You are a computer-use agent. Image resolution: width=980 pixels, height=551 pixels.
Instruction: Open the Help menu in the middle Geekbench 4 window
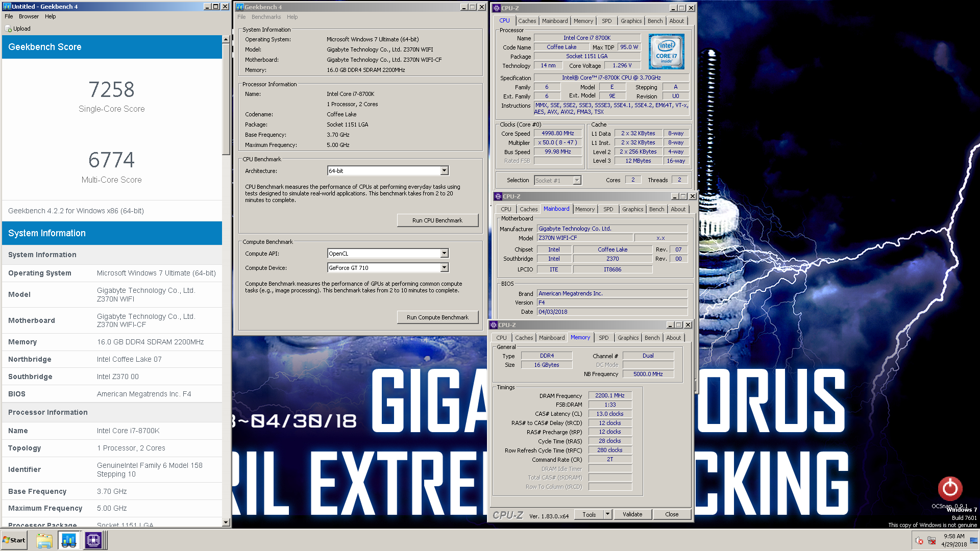(292, 17)
